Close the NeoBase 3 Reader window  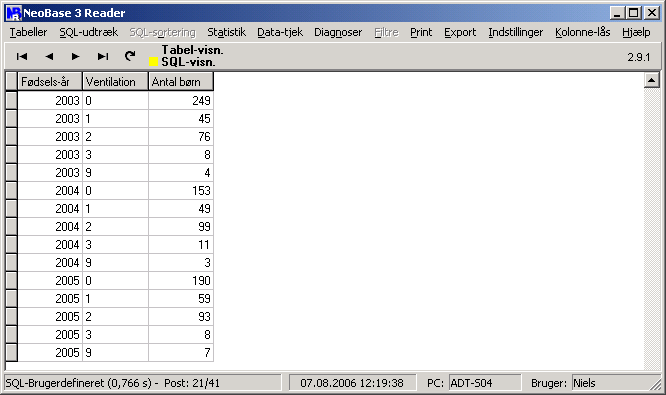(652, 13)
